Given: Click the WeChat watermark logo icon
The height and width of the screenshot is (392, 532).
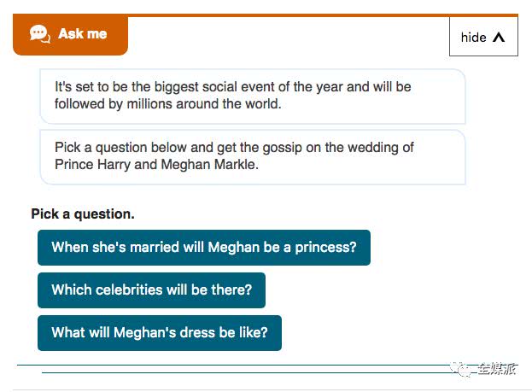Looking at the screenshot, I should pos(463,368).
